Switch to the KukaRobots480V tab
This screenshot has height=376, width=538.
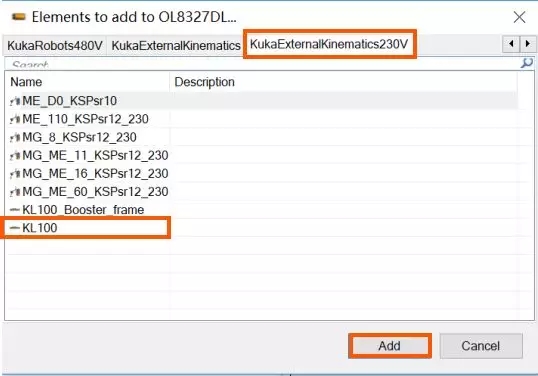coord(55,45)
